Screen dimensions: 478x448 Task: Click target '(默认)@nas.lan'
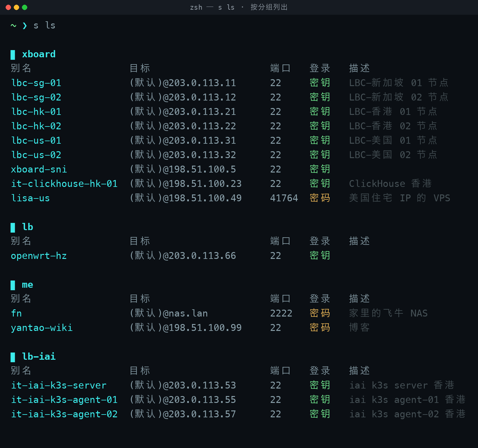click(x=169, y=313)
